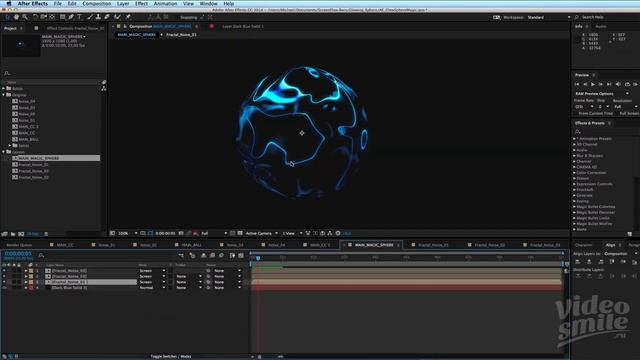Select the Eraser tool
The width and height of the screenshot is (640, 360).
click(x=107, y=17)
